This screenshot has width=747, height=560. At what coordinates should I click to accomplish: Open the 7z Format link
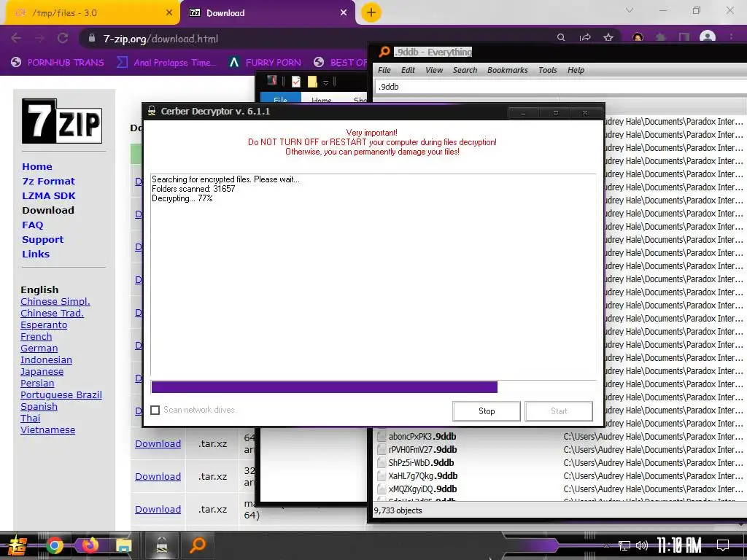click(x=49, y=181)
